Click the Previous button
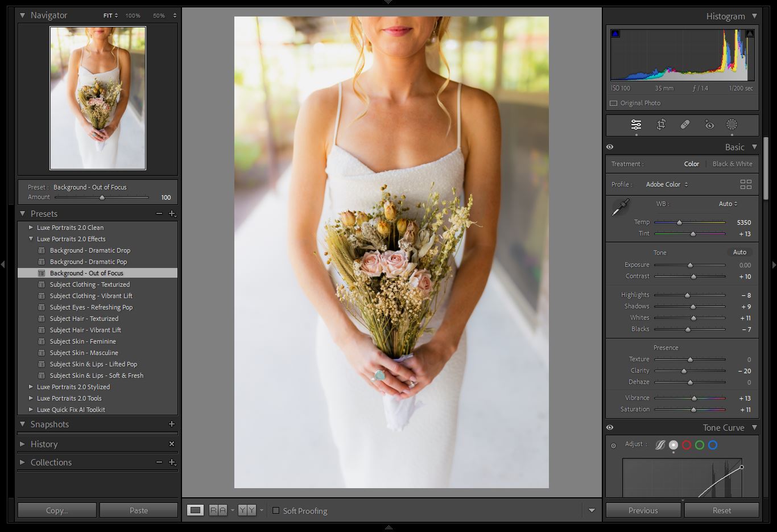This screenshot has width=777, height=532. 643,510
